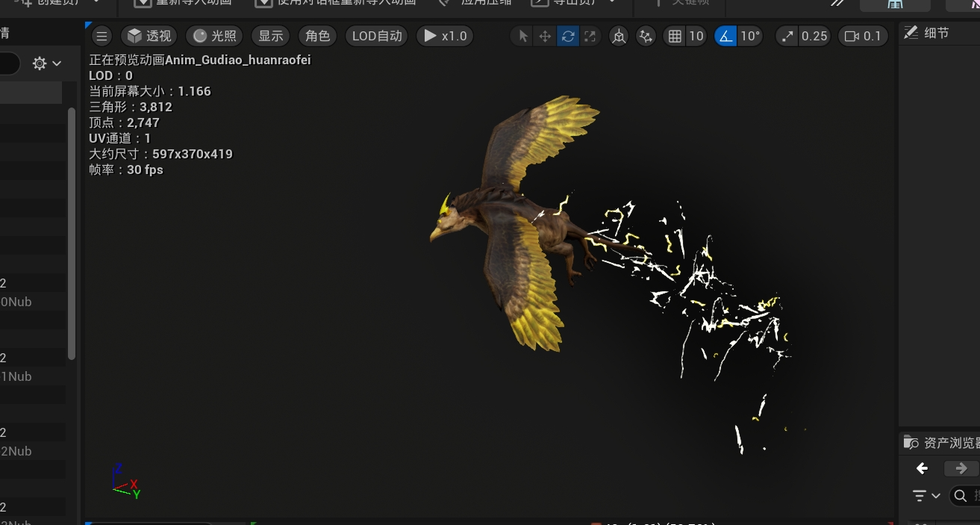This screenshot has height=525, width=980.
Task: Open the 角色 character menu
Action: [318, 36]
